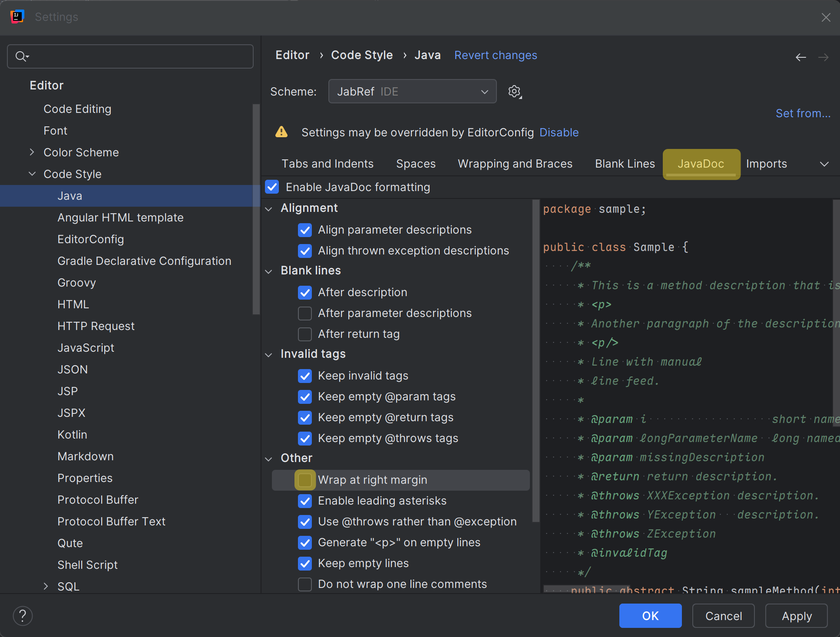Click the back navigation arrow
Image resolution: width=840 pixels, height=637 pixels.
coord(801,57)
